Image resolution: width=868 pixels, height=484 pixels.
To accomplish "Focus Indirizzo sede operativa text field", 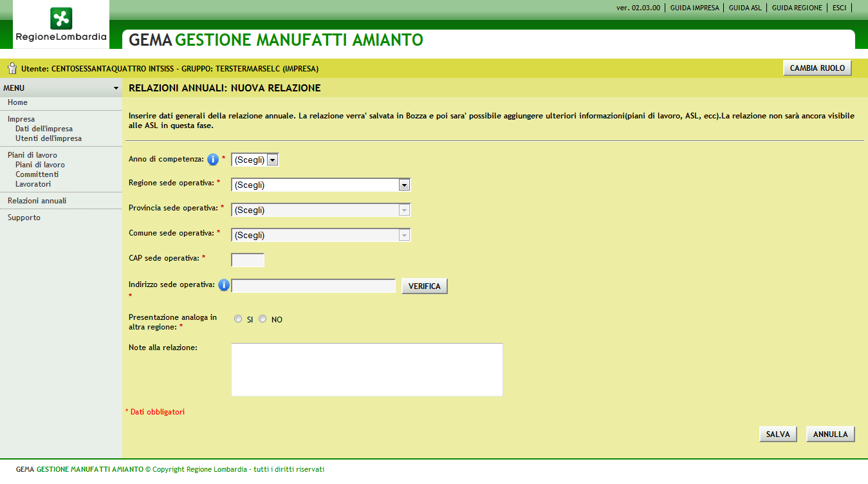I will [313, 286].
